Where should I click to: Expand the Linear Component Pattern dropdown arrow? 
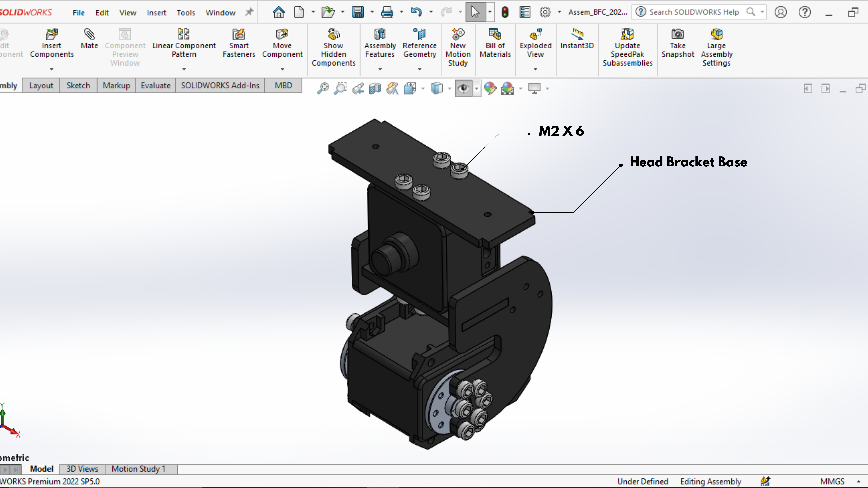point(184,69)
